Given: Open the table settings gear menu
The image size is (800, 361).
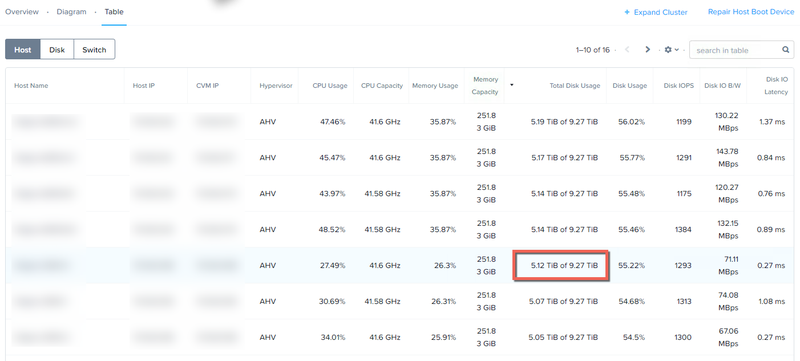Looking at the screenshot, I should [x=671, y=49].
